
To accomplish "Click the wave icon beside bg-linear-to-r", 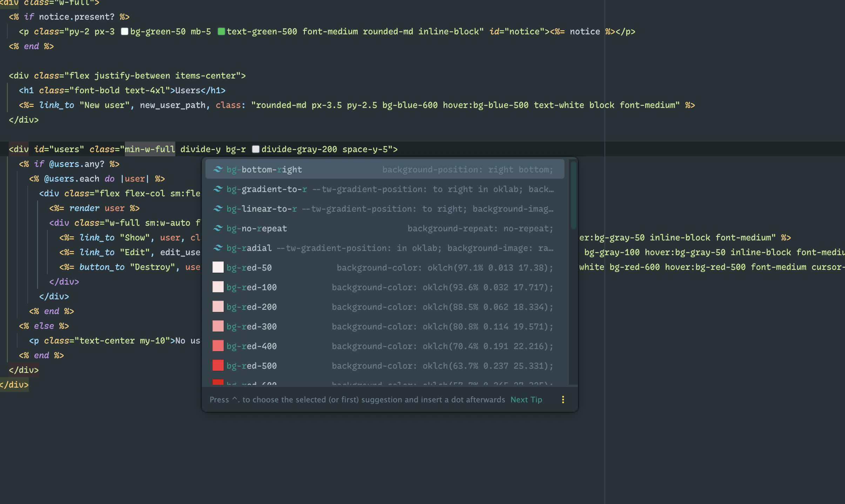I will tap(218, 209).
